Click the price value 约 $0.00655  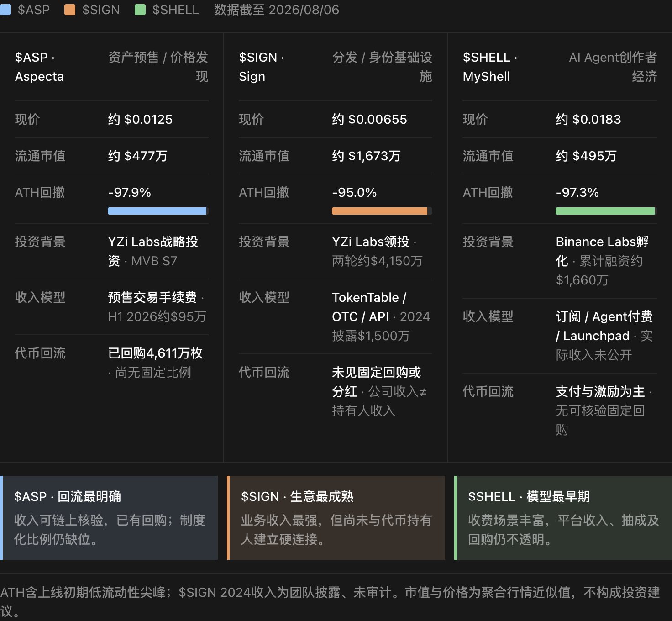tap(369, 119)
